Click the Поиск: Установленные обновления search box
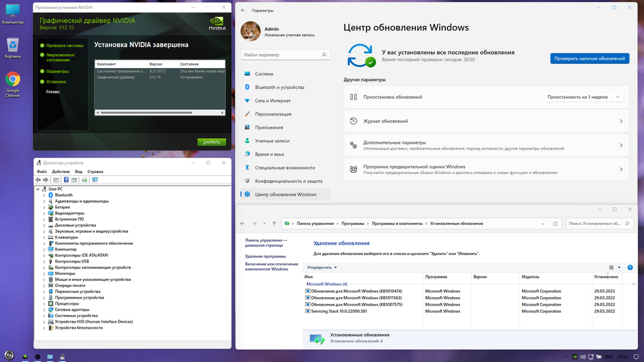This screenshot has width=644, height=362. [x=600, y=223]
